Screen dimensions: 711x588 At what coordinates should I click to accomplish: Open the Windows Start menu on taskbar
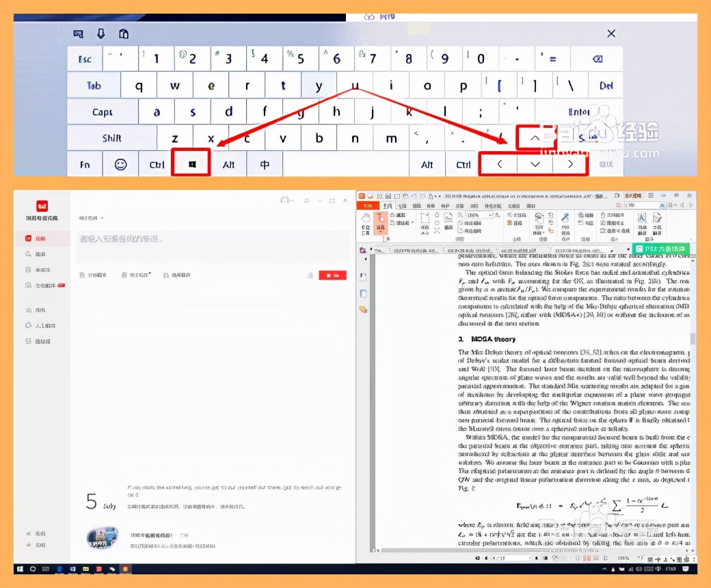click(x=21, y=569)
